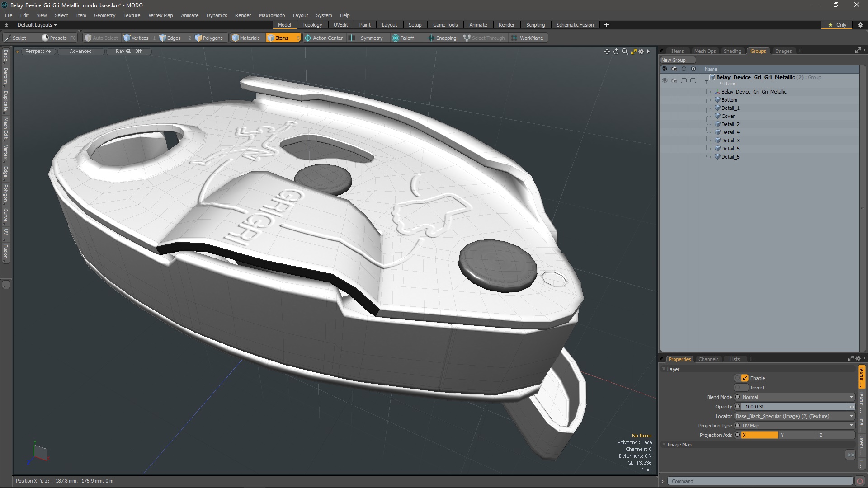
Task: Open the Geometry menu
Action: point(104,15)
